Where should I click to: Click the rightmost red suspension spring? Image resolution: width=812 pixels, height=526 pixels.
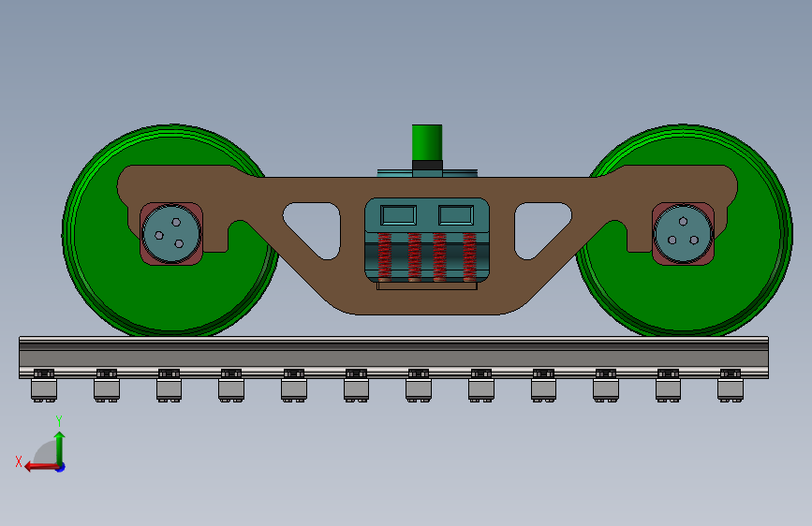point(470,256)
